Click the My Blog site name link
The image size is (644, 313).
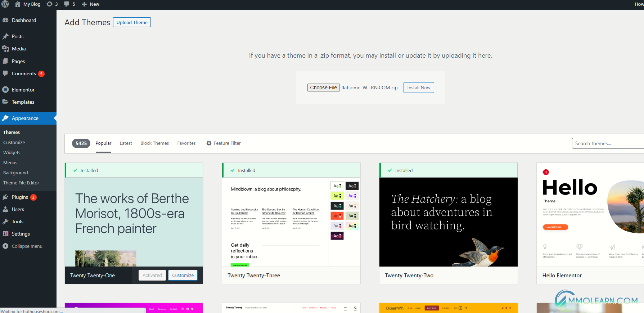coord(32,4)
